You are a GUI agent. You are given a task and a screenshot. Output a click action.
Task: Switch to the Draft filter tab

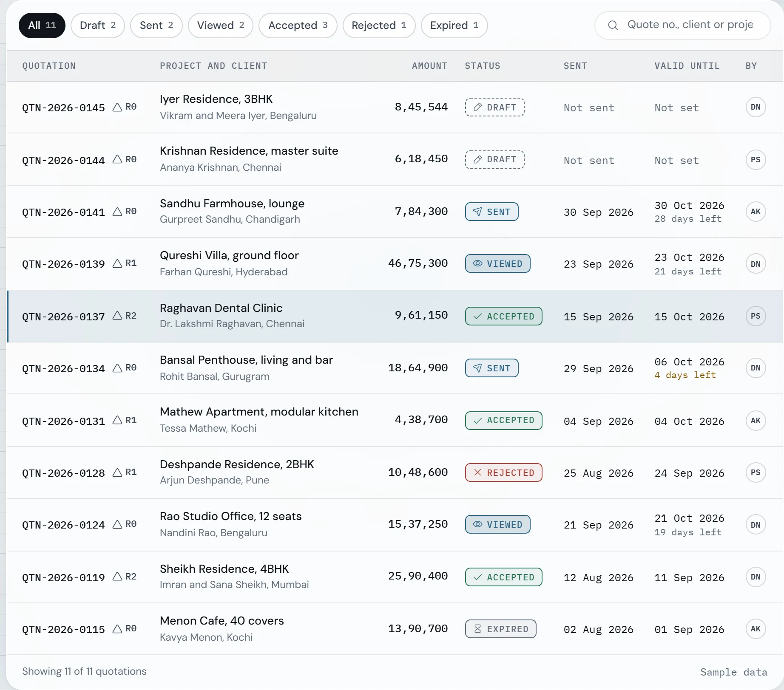click(x=98, y=25)
